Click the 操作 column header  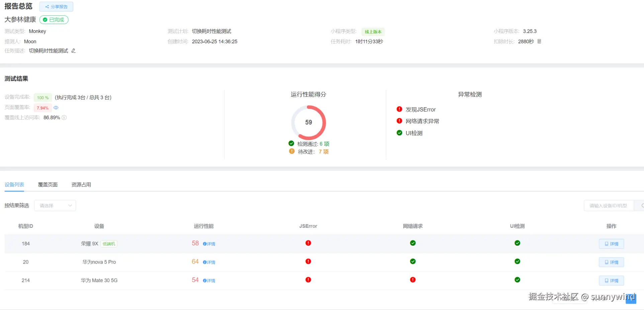611,226
